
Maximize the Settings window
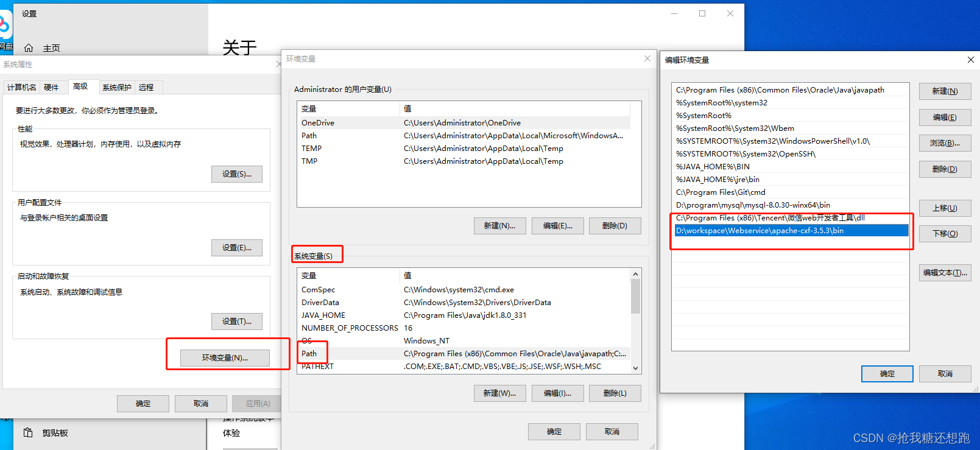tap(702, 13)
